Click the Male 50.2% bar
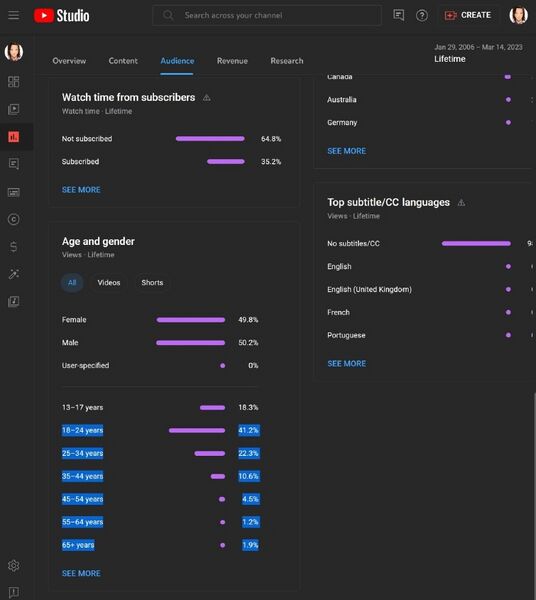The width and height of the screenshot is (536, 600). 191,343
